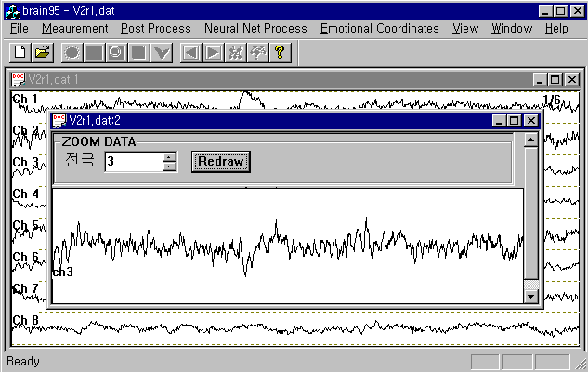The width and height of the screenshot is (588, 372).
Task: Click the Ch 7 label
Action: 25,288
